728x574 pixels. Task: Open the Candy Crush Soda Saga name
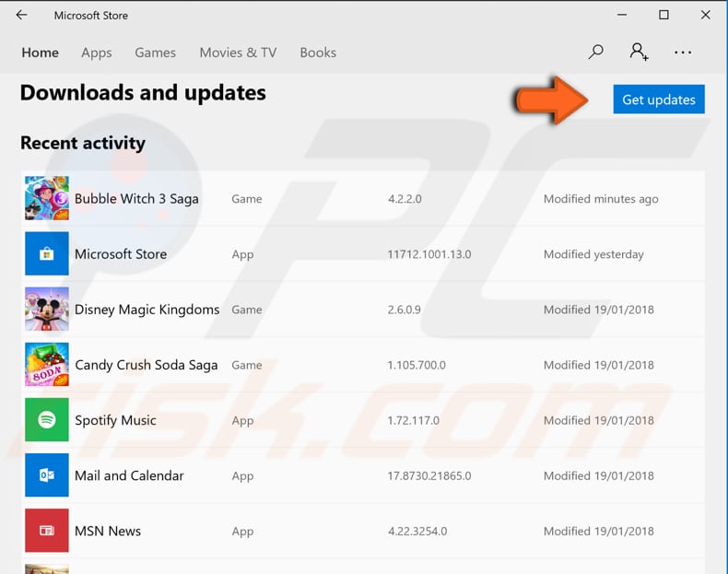tap(147, 365)
